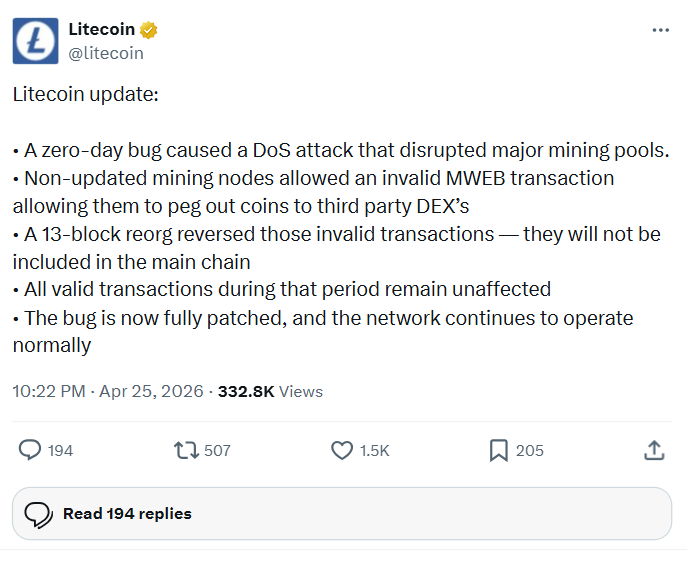The image size is (687, 583).
Task: Open the three-dot more options menu
Action: coord(661,30)
